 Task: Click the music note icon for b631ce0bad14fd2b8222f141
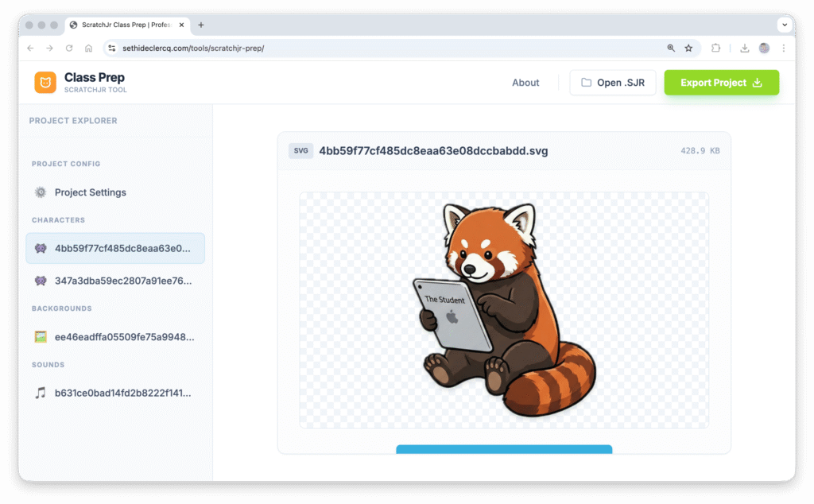41,393
